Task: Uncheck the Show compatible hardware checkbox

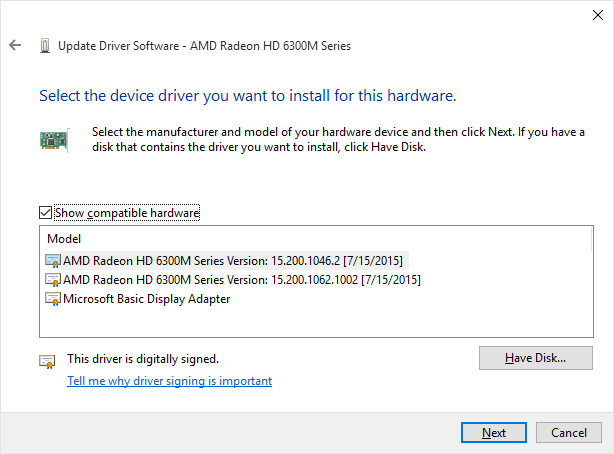Action: tap(45, 213)
